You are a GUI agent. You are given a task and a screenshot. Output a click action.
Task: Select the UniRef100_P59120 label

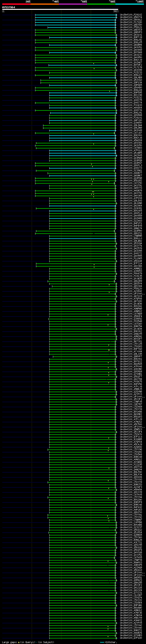[x=131, y=289]
